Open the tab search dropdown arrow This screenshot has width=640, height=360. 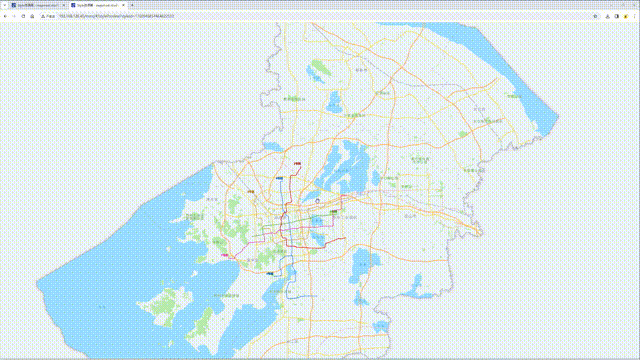(4, 5)
